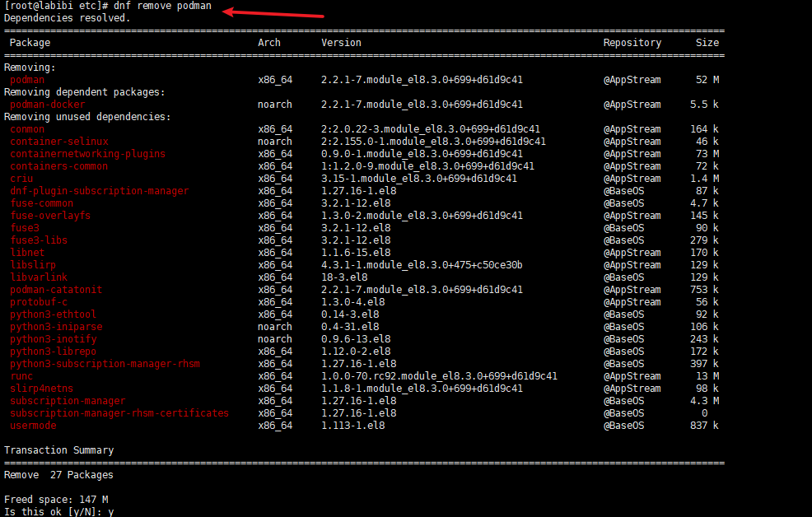Select 'subscription-manager-rhsm-certificates' package name
This screenshot has width=812, height=517.
(119, 413)
